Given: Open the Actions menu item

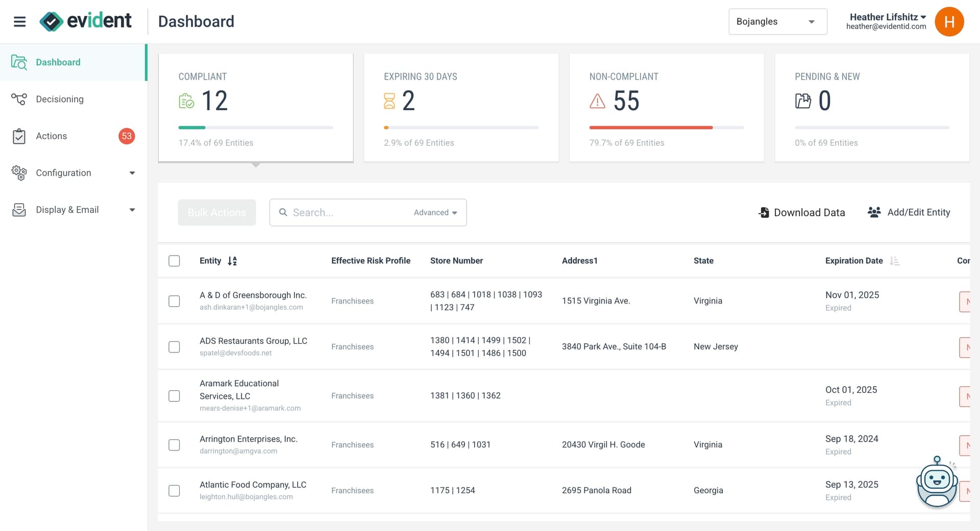Looking at the screenshot, I should (73, 136).
